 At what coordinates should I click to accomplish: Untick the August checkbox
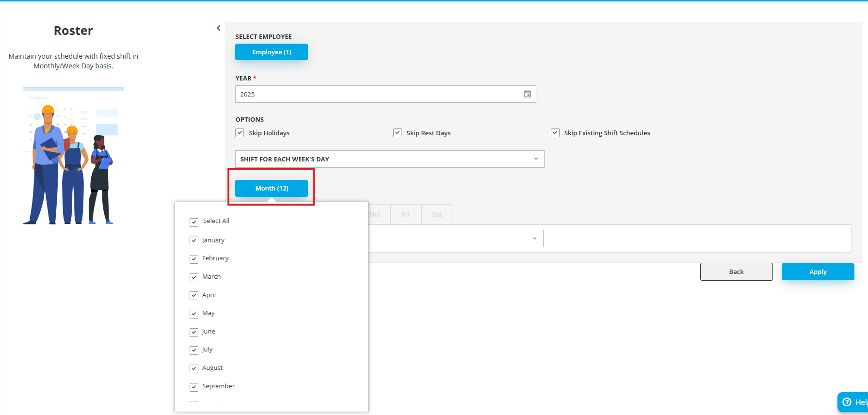click(194, 368)
